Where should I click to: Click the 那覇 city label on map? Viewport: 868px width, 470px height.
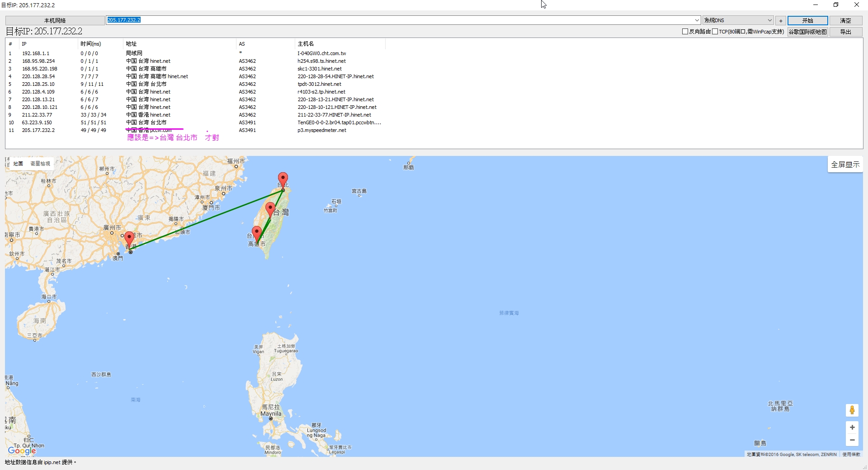tap(409, 167)
